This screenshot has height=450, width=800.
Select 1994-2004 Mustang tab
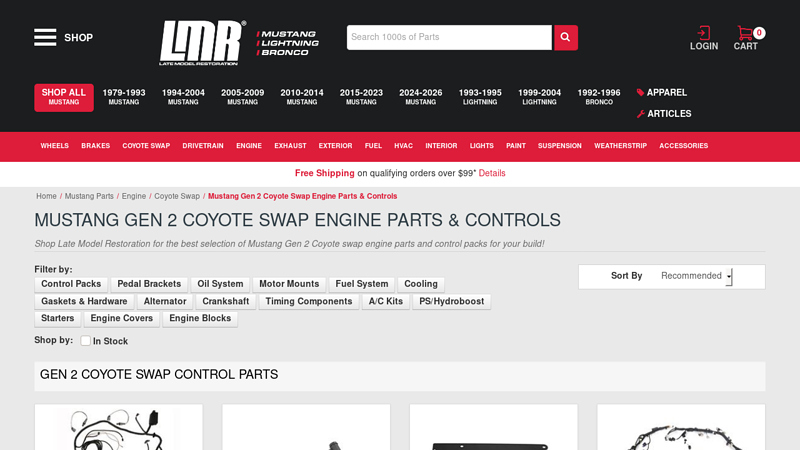coord(183,97)
